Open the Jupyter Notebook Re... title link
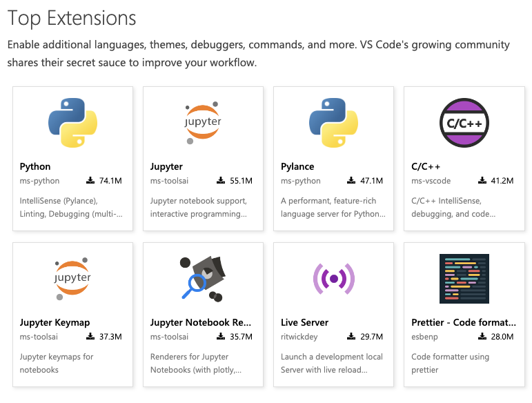The height and width of the screenshot is (403, 532). point(201,322)
